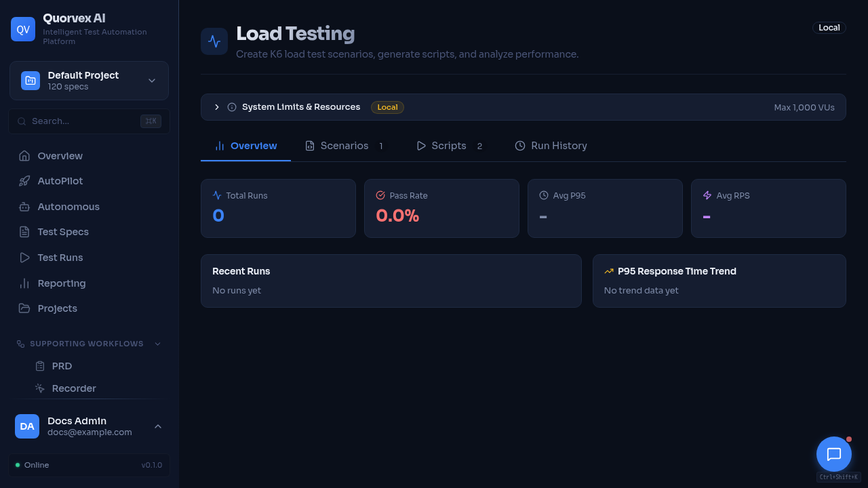This screenshot has width=868, height=488.
Task: Expand the Docs Admin account menu chevron
Action: click(x=158, y=426)
